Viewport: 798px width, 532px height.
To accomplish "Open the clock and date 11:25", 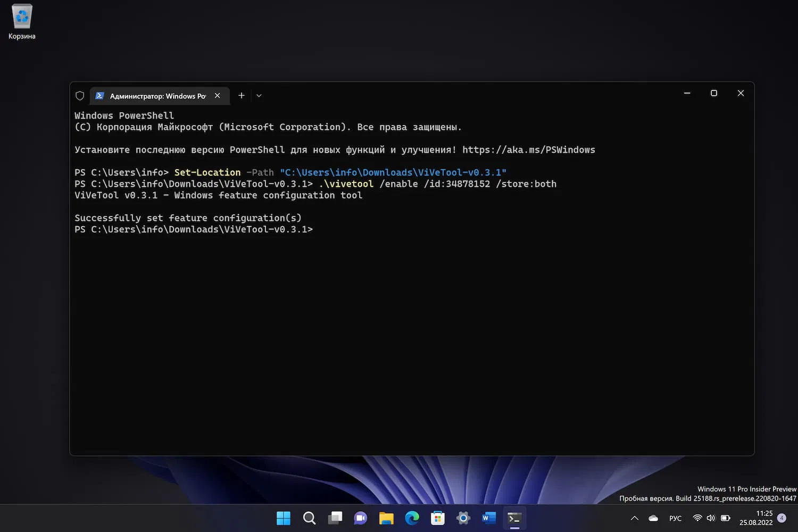I will point(756,518).
